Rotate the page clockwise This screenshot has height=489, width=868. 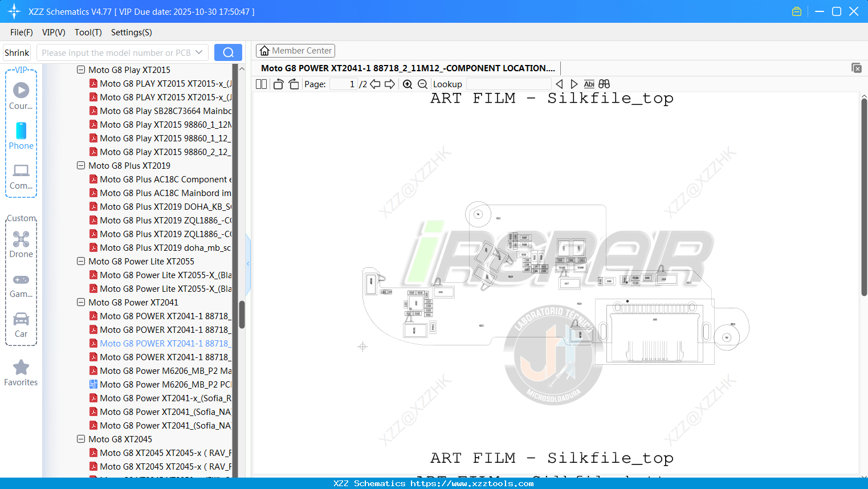pos(294,84)
